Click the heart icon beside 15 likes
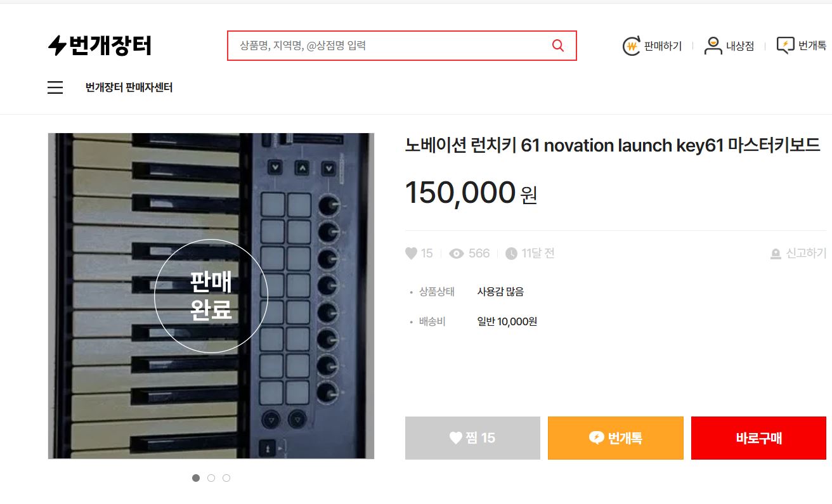The width and height of the screenshot is (832, 504). tap(411, 254)
